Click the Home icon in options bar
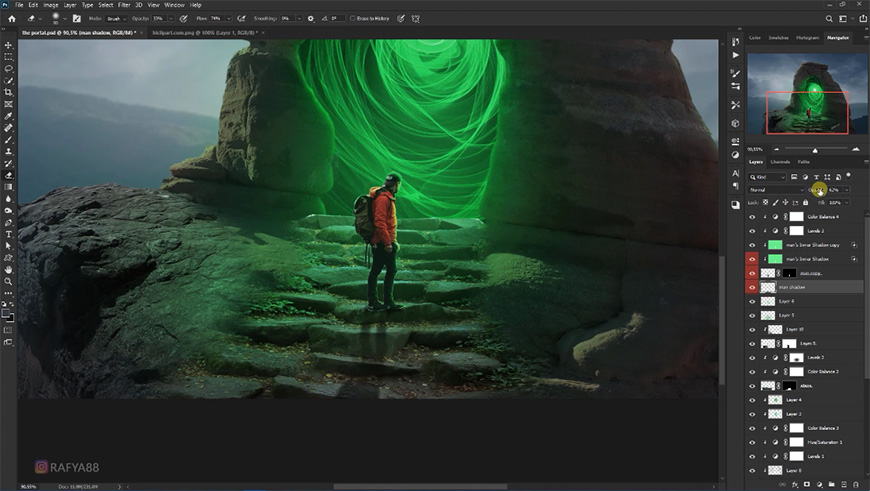This screenshot has width=870, height=491. pyautogui.click(x=12, y=18)
